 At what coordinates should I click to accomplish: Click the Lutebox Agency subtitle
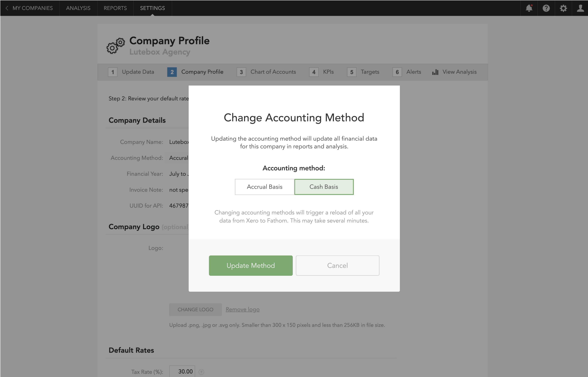coord(160,52)
